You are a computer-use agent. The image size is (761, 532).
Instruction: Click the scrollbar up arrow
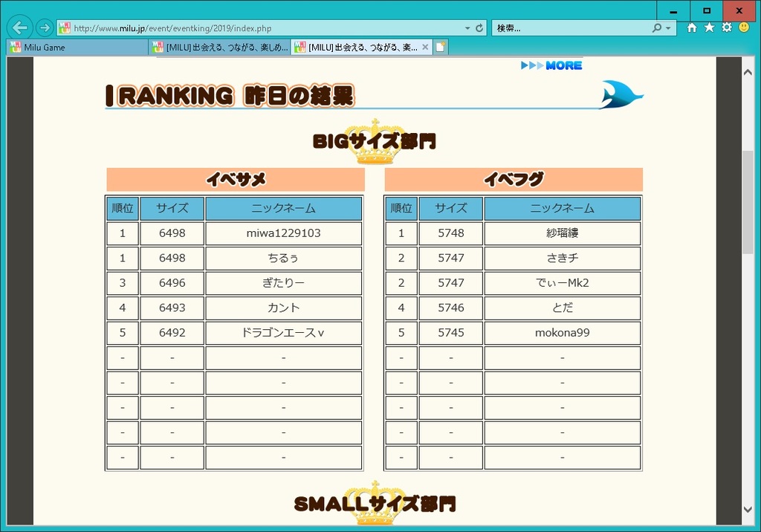pos(748,71)
